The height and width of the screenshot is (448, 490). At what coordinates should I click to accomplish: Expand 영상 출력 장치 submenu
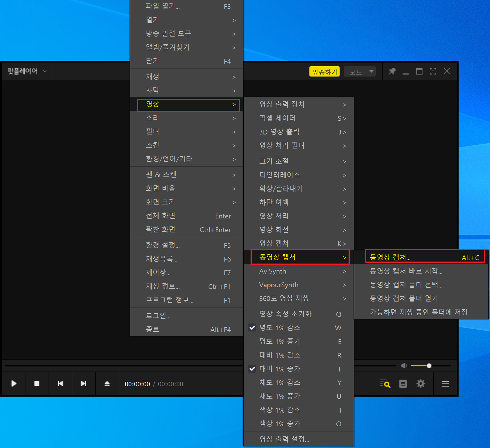(299, 105)
